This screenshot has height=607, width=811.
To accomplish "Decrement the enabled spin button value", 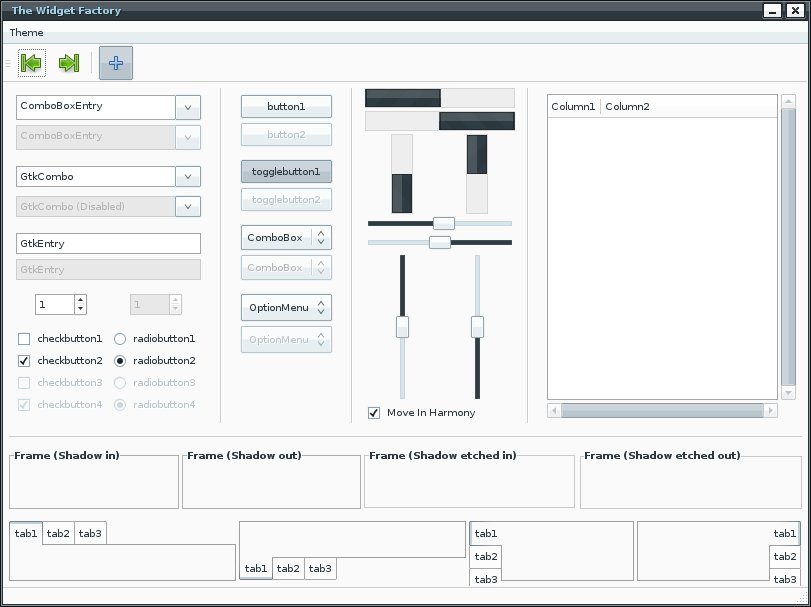I will (x=80, y=309).
